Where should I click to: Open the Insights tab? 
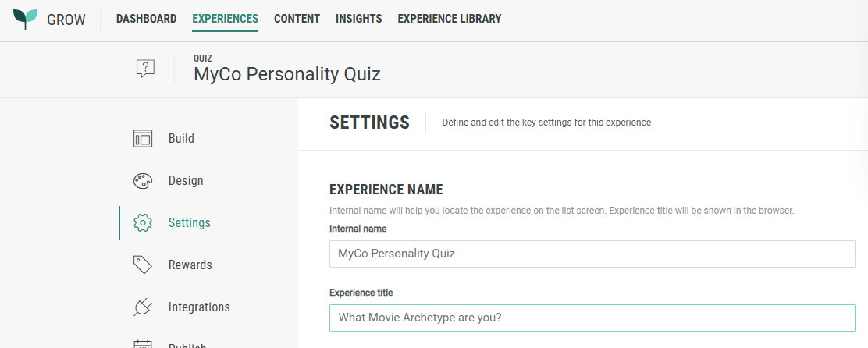[x=358, y=19]
